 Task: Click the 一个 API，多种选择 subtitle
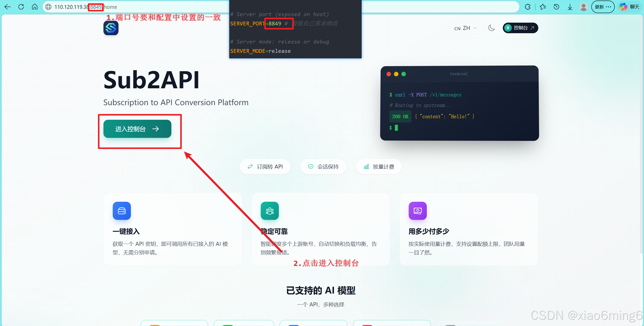(321, 305)
